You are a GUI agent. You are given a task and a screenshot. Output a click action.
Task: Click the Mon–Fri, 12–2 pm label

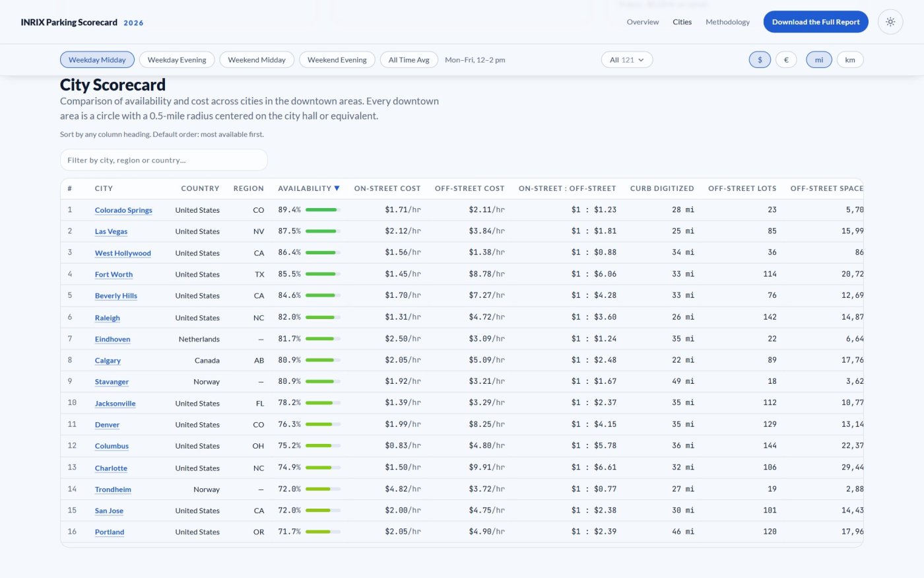475,60
